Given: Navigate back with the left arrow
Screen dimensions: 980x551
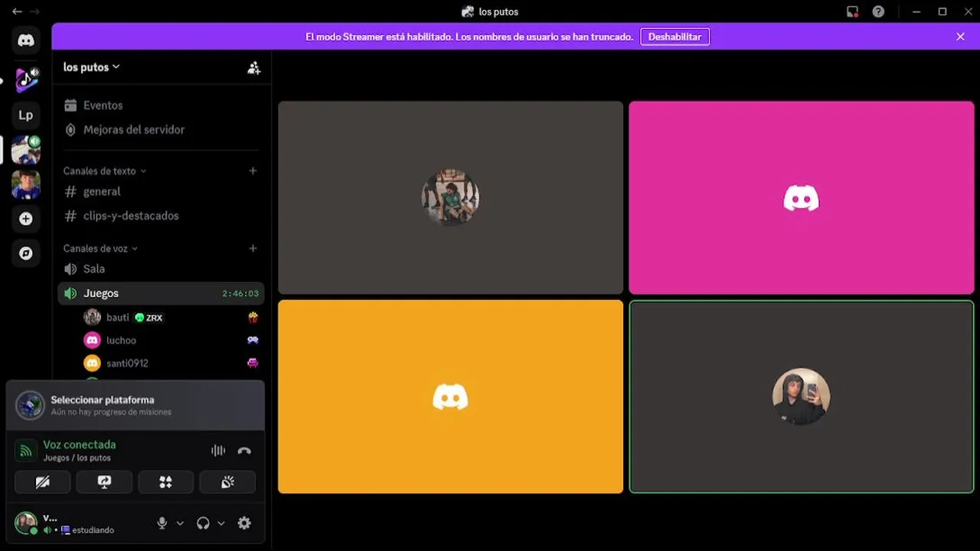Looking at the screenshot, I should 17,11.
